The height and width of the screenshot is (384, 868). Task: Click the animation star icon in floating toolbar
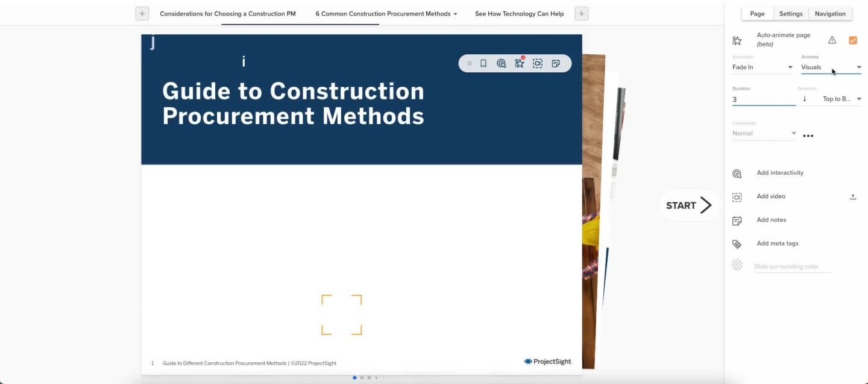(519, 63)
